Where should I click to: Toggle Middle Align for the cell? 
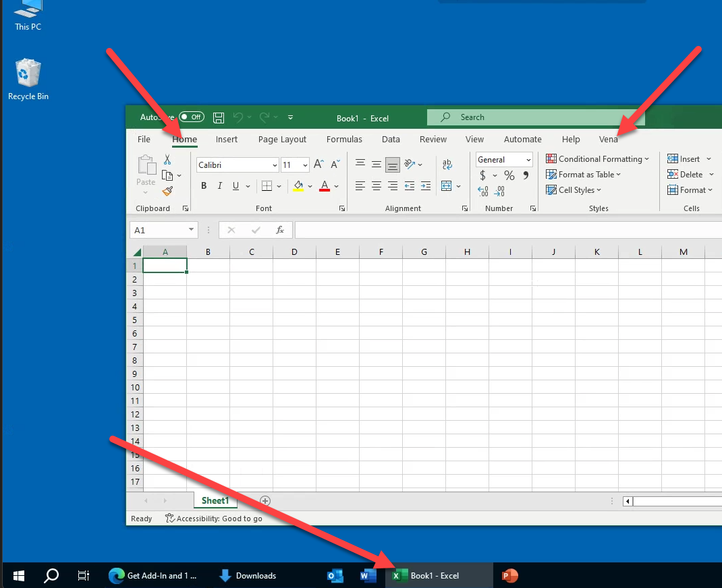click(x=377, y=164)
